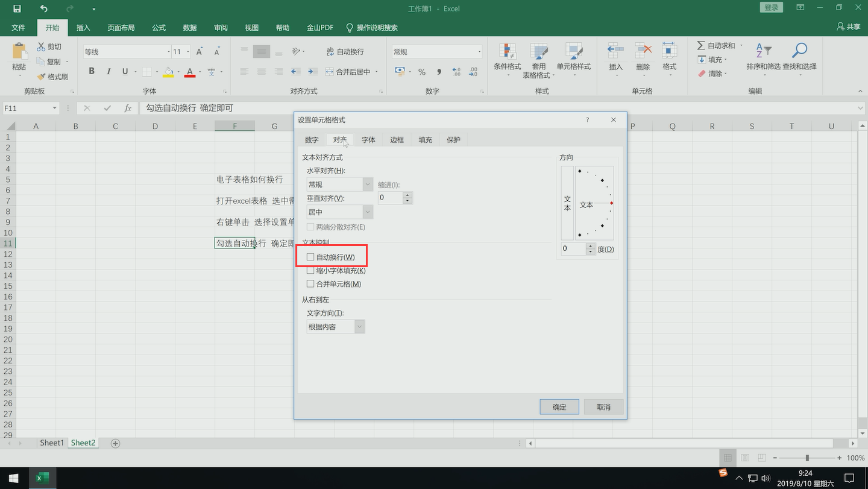
Task: Click the zoom slider handle
Action: click(807, 458)
